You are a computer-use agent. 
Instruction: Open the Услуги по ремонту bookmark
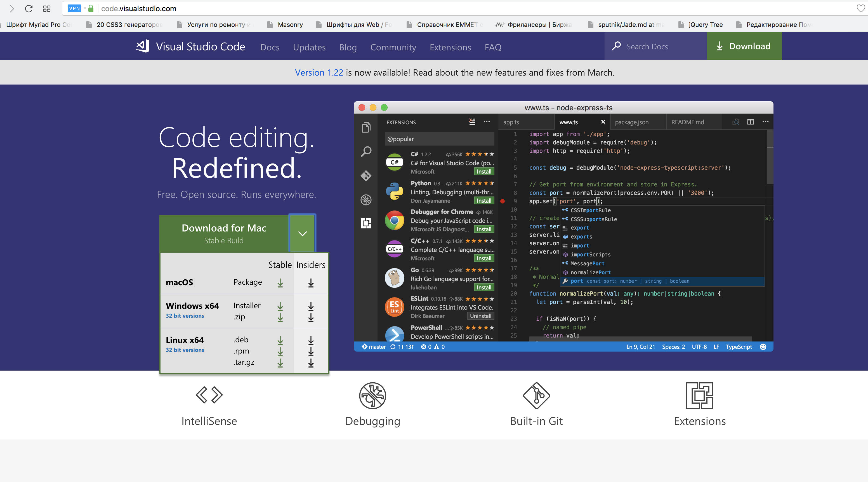[215, 25]
